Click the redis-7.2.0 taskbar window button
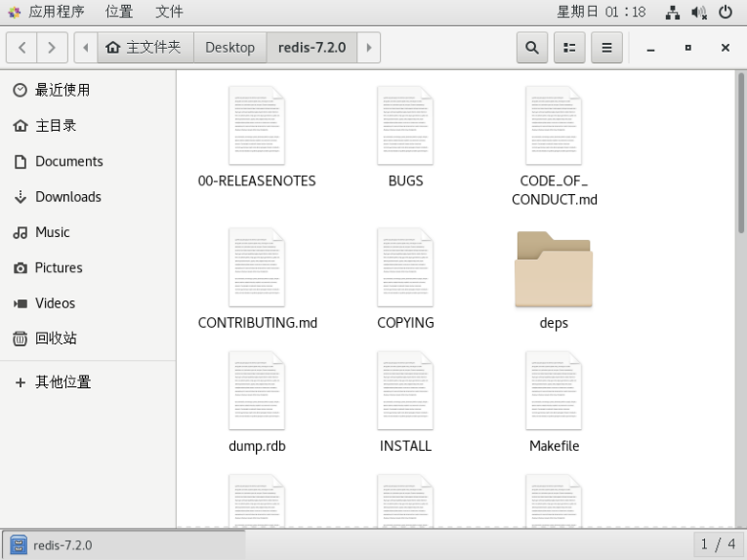This screenshot has height=560, width=747. (124, 544)
